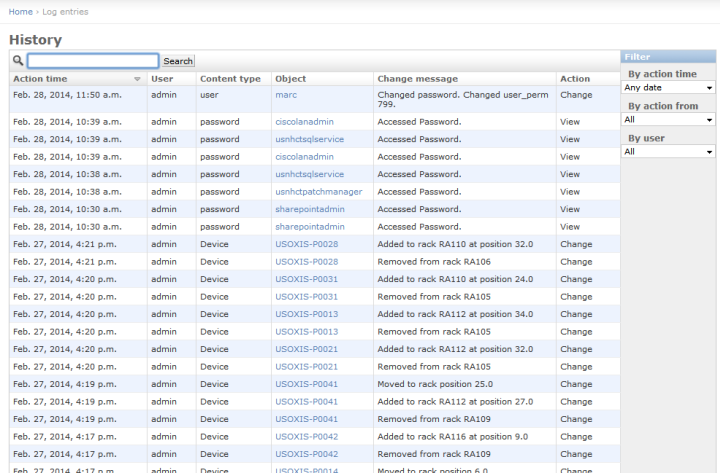Open USOXIS-P0031 link in Removed from RA105 row
Screen dimensions: 720x473
pyautogui.click(x=306, y=297)
